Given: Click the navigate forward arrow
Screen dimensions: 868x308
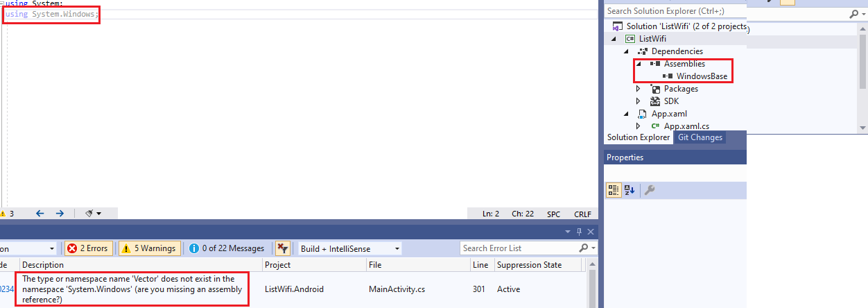Looking at the screenshot, I should tap(60, 214).
